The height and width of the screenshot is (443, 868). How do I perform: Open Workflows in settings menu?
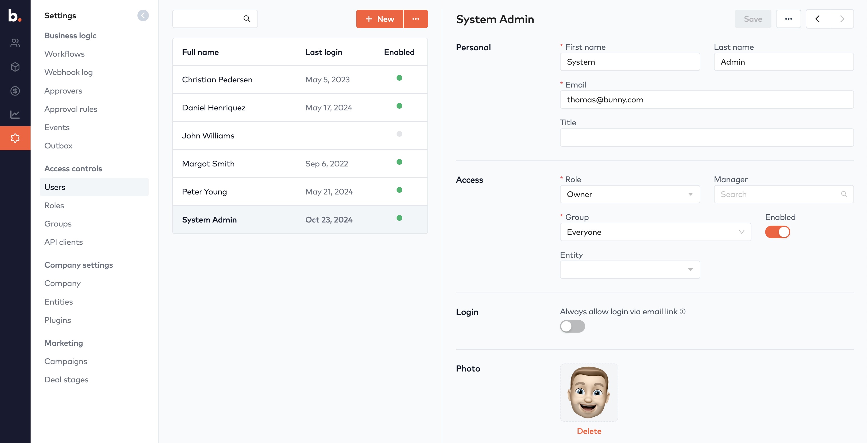coord(64,54)
